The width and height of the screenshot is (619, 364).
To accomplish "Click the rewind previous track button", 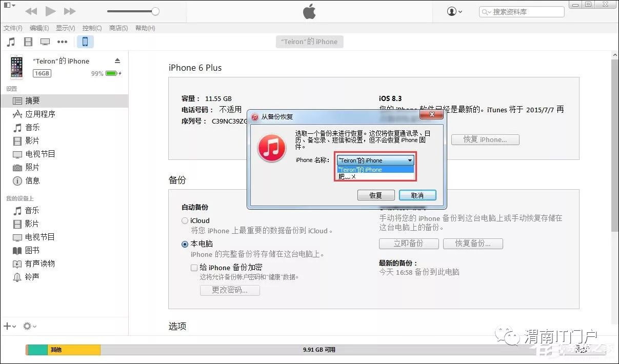I will point(31,11).
